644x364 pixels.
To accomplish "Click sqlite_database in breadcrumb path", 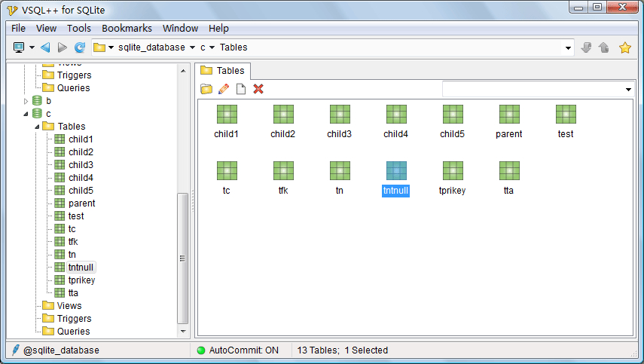I will click(151, 47).
